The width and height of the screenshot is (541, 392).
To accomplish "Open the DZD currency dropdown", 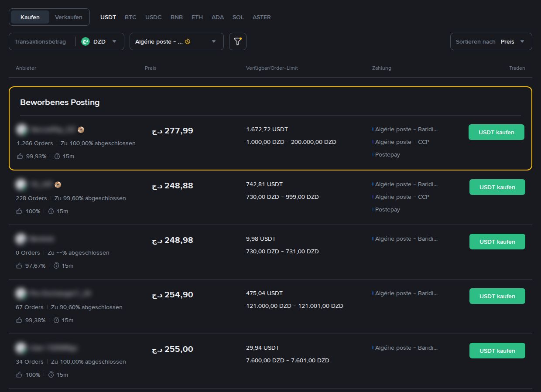I will [99, 41].
